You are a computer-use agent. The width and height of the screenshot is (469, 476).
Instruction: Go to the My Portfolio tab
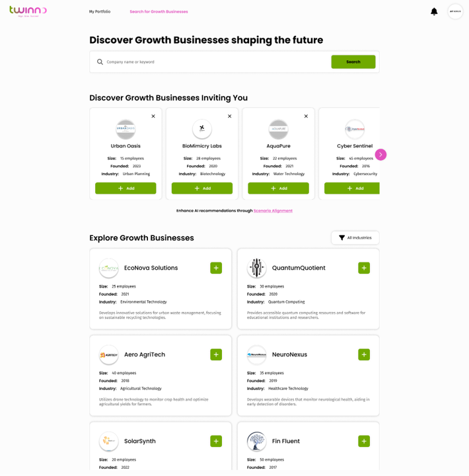point(100,11)
